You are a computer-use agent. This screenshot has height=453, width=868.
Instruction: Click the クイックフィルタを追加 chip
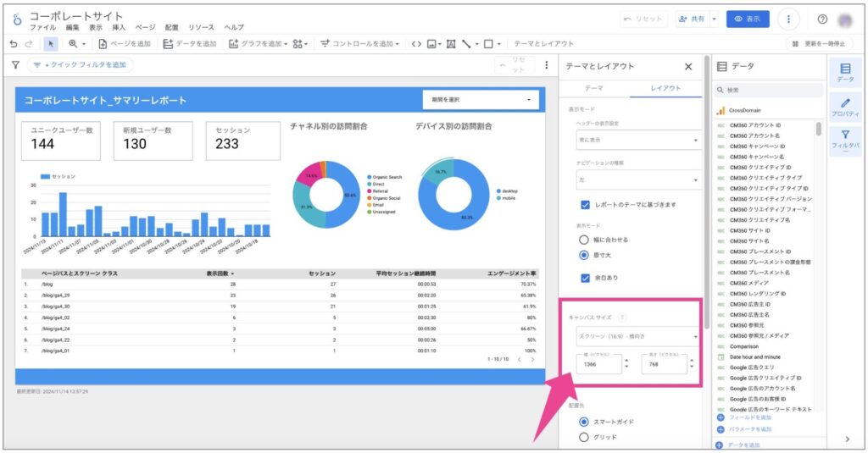pos(81,65)
